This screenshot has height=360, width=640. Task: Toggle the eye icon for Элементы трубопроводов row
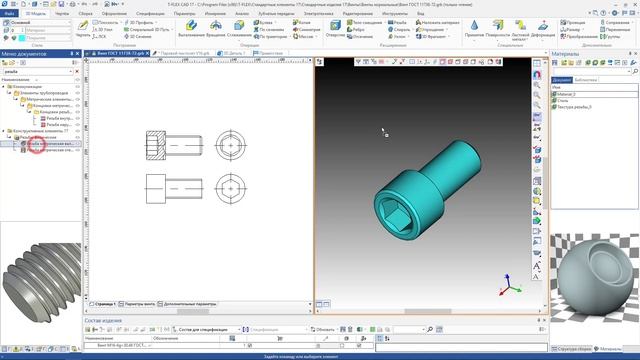pyautogui.click(x=78, y=93)
